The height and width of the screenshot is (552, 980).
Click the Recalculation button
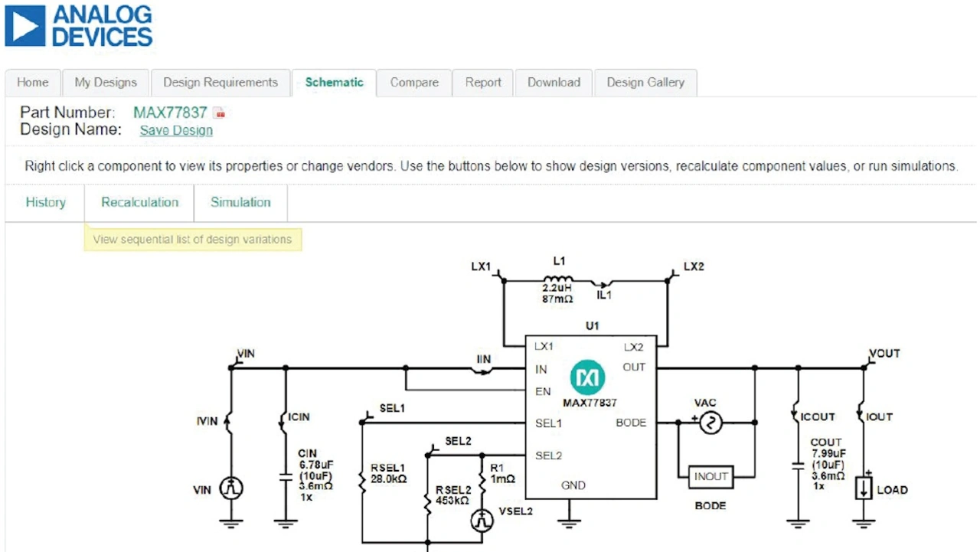[139, 202]
